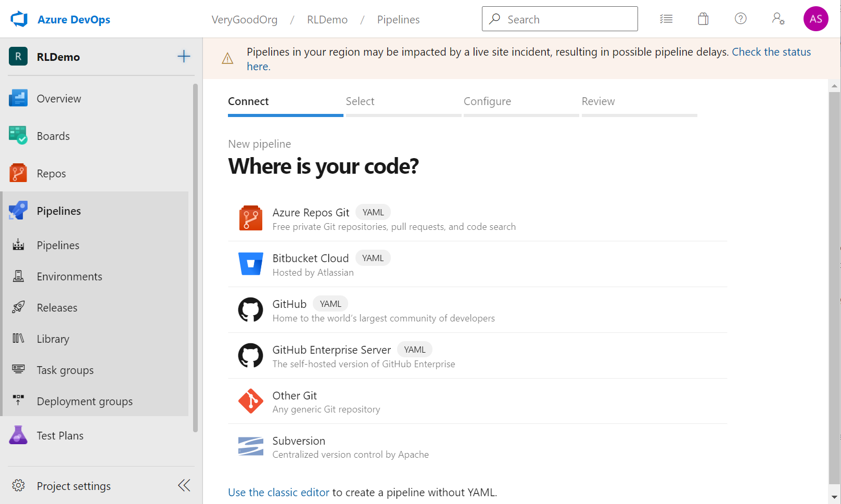The width and height of the screenshot is (841, 504).
Task: Click the GitHub Enterprise Server octocat icon
Action: [250, 355]
